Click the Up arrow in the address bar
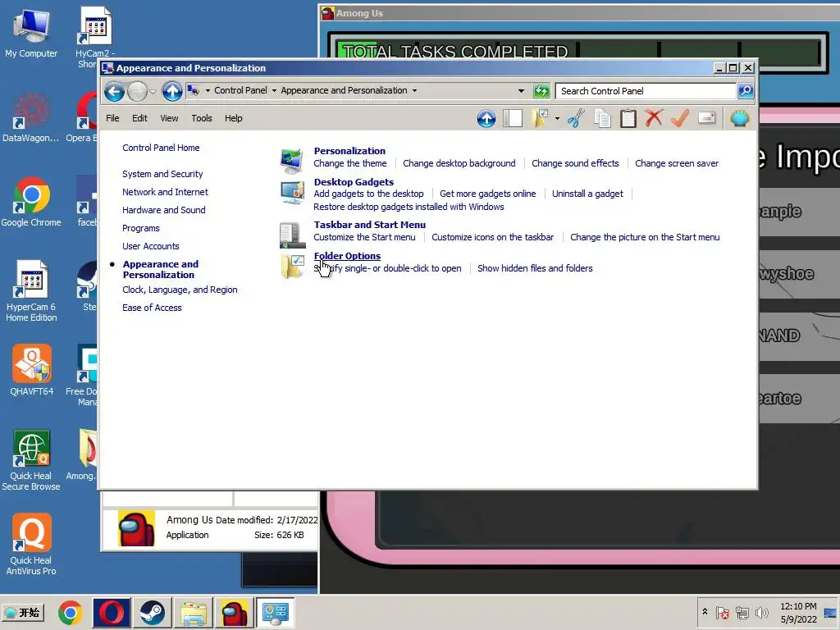 [x=172, y=92]
